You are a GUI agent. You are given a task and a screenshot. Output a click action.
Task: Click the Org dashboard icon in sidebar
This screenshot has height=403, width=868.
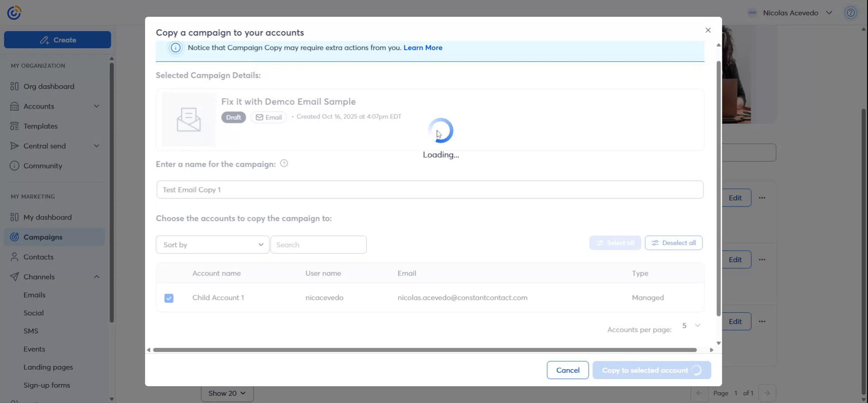(x=14, y=86)
